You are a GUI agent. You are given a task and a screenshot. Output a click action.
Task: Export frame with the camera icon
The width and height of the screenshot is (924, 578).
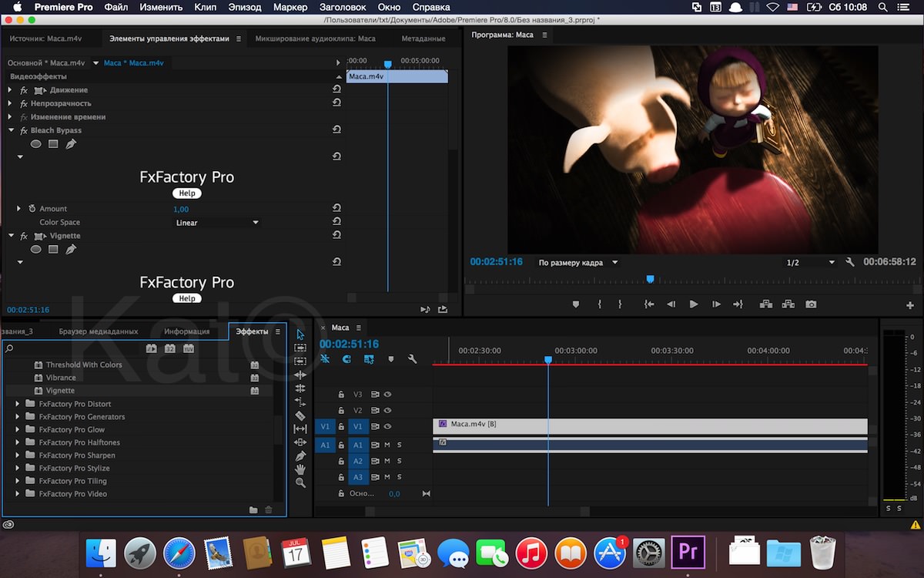coord(811,304)
